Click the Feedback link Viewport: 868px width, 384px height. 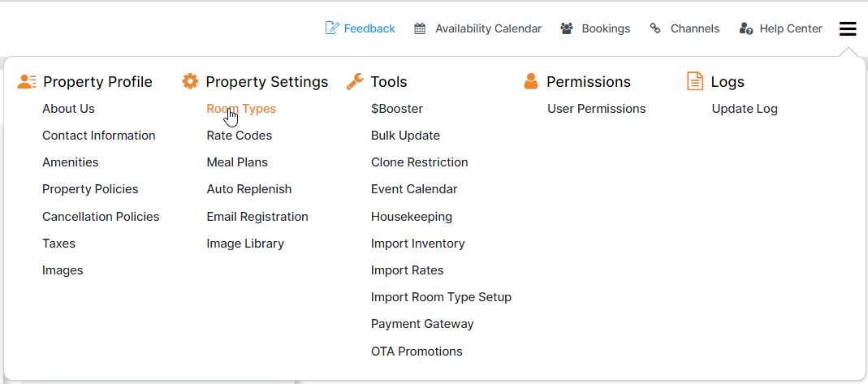coord(369,28)
